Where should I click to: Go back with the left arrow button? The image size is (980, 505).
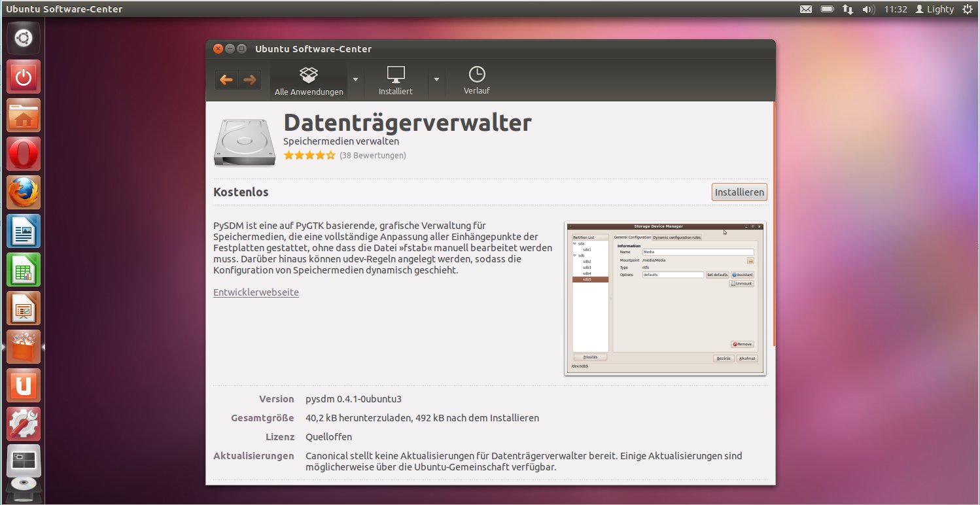[226, 80]
